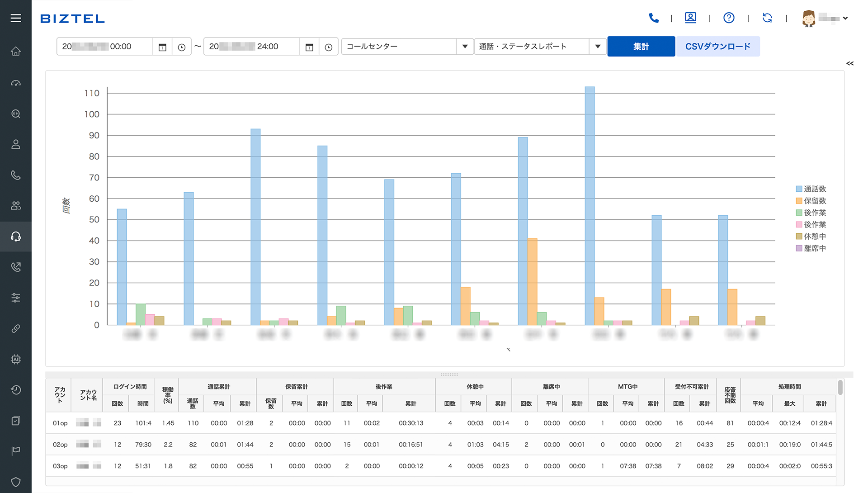The image size is (868, 493).
Task: Select the 03op account row
Action: [441, 466]
